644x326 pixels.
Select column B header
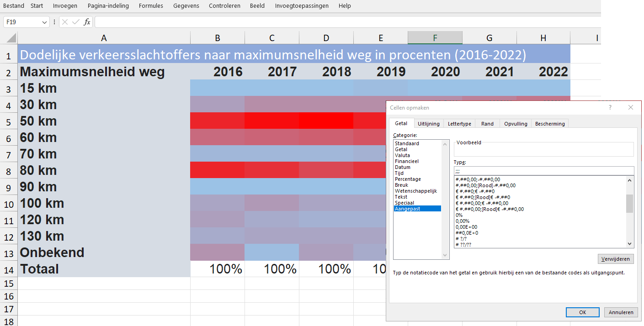(218, 38)
